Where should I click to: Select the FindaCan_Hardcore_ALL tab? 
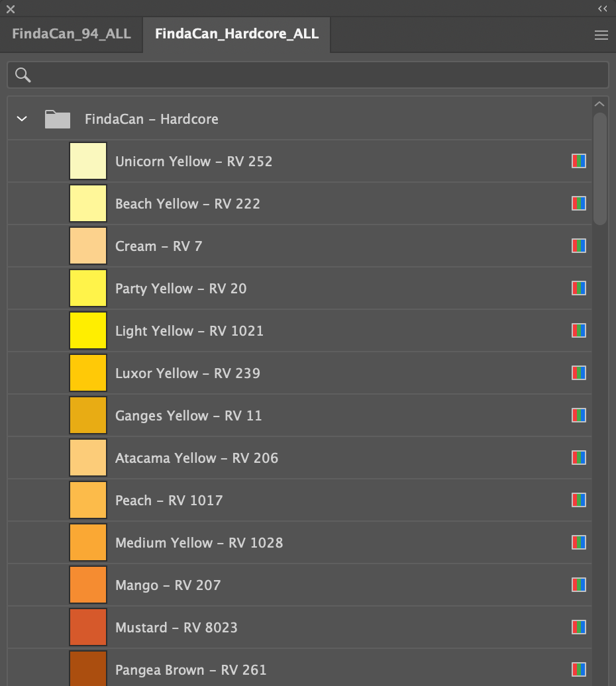tap(236, 34)
